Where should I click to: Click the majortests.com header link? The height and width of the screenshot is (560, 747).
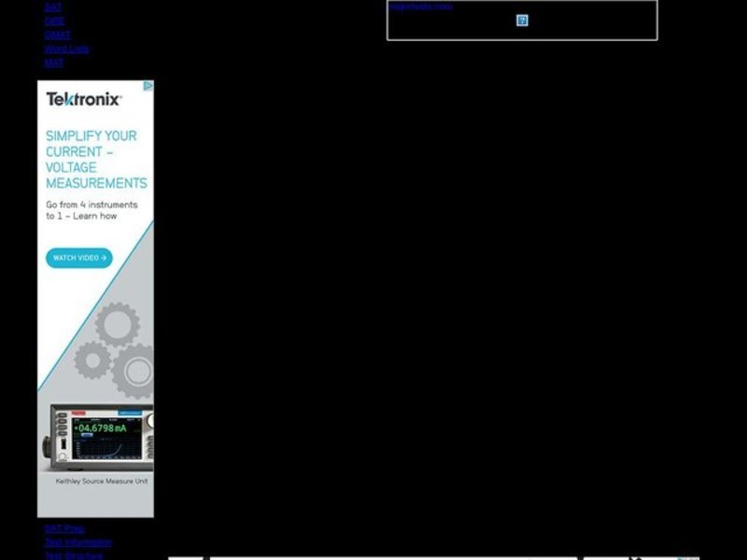tap(420, 5)
